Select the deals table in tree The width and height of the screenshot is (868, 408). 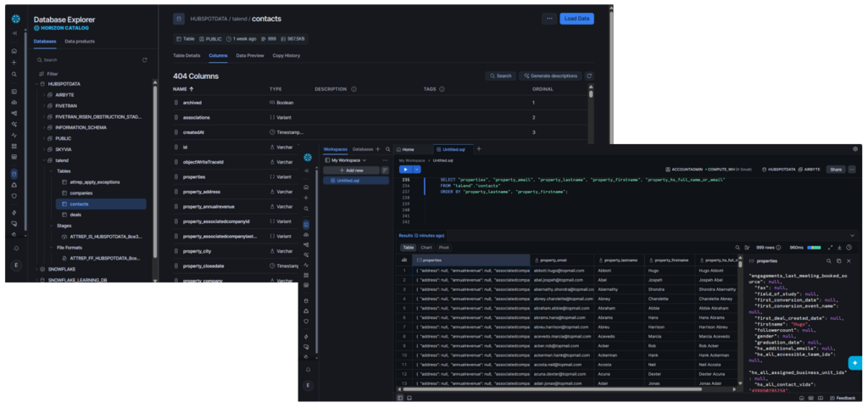(75, 215)
